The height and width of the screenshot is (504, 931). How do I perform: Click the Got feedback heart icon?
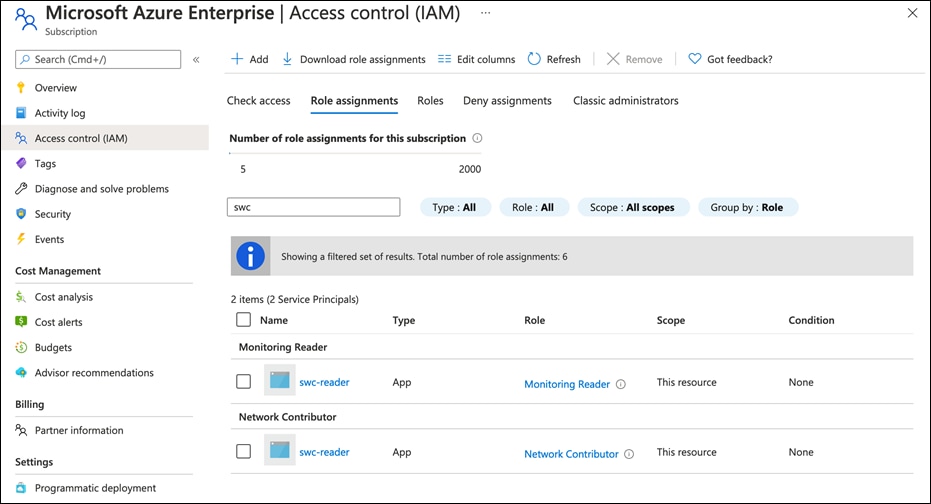[695, 59]
